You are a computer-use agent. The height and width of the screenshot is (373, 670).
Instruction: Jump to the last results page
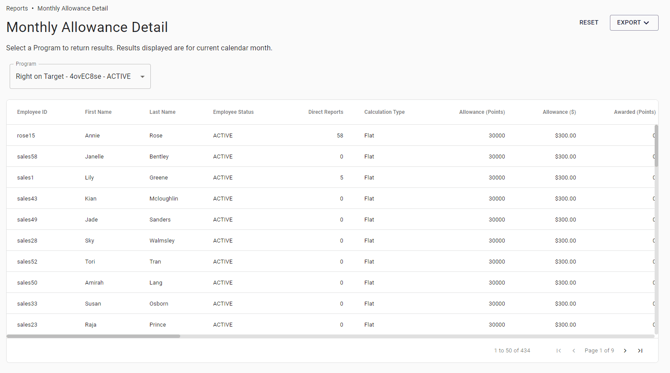[640, 350]
